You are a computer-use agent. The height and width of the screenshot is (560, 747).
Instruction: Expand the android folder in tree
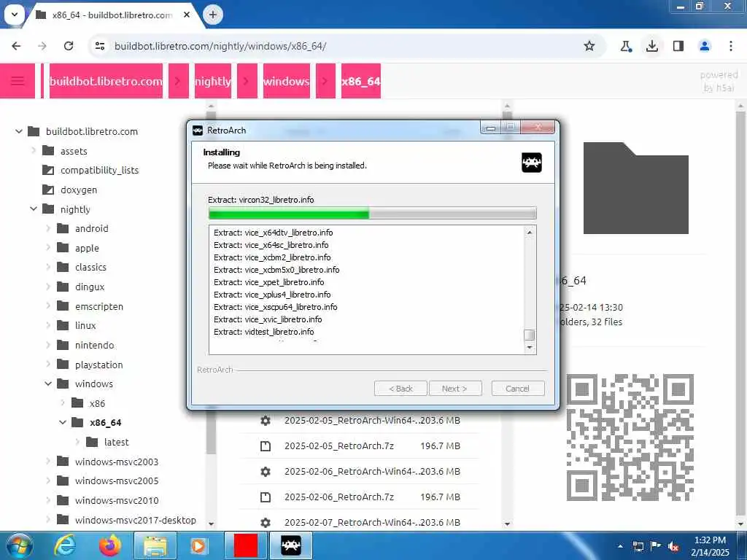tap(48, 228)
